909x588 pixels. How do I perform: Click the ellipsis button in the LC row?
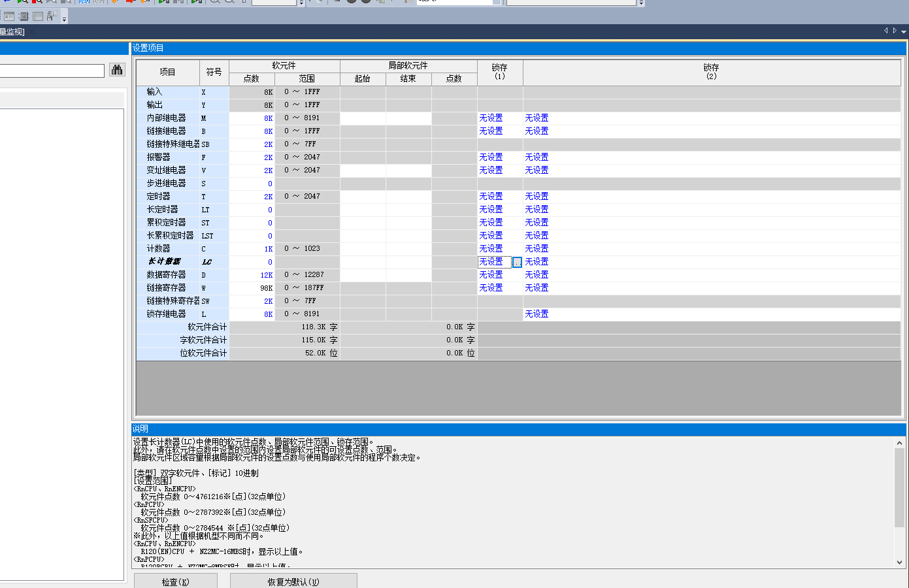(517, 262)
